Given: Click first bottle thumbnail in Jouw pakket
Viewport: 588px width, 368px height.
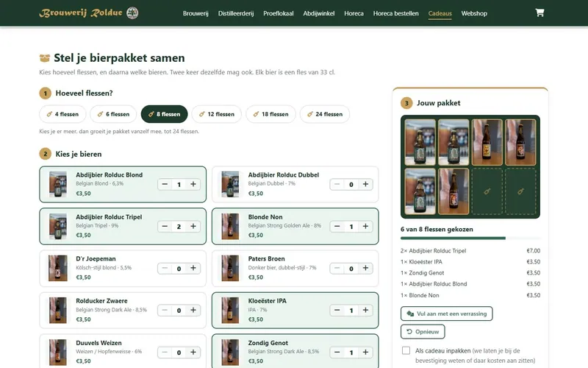Looking at the screenshot, I should [x=420, y=142].
